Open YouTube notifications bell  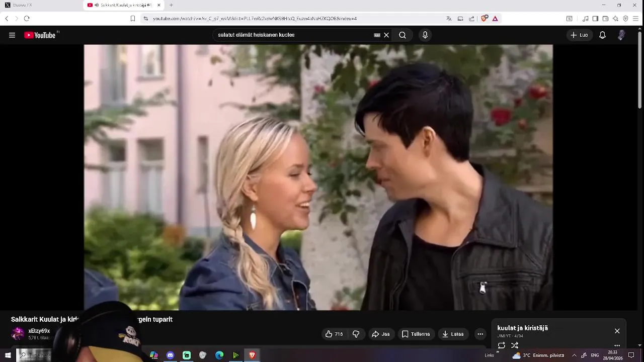(x=602, y=35)
